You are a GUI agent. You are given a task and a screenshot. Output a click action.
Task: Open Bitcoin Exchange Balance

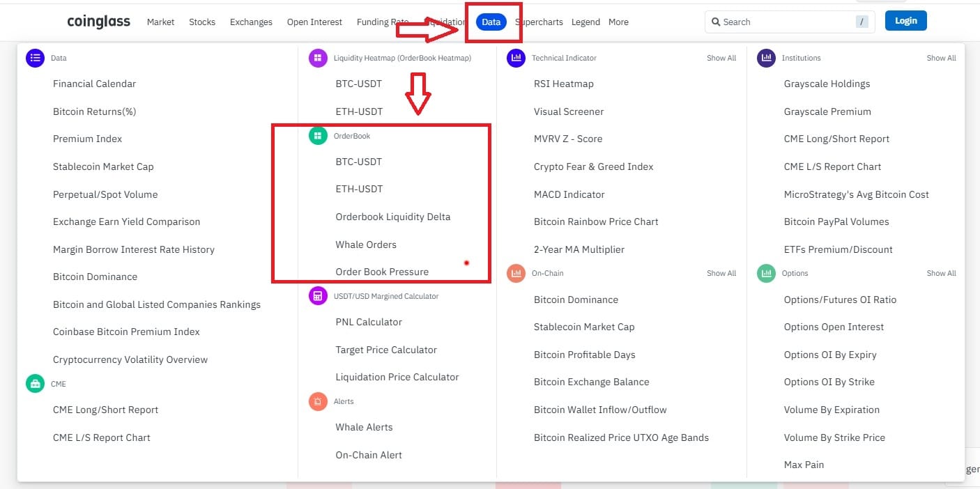(x=592, y=382)
